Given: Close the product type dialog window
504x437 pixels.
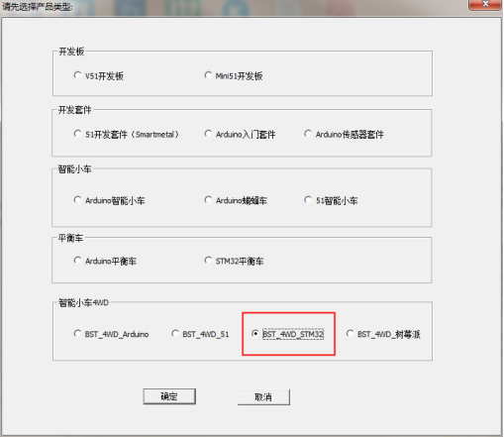Looking at the screenshot, I should click(485, 4).
